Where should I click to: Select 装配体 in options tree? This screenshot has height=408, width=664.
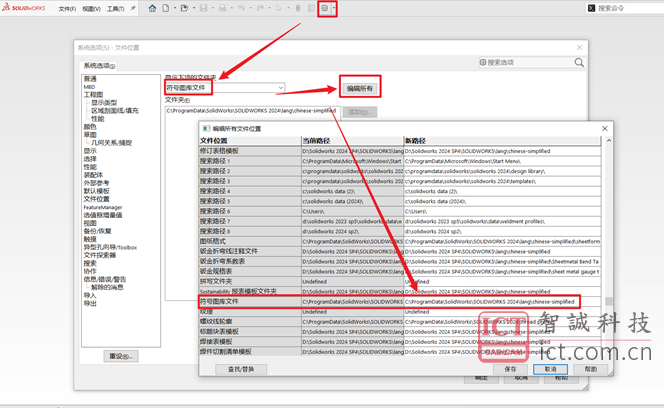click(93, 175)
